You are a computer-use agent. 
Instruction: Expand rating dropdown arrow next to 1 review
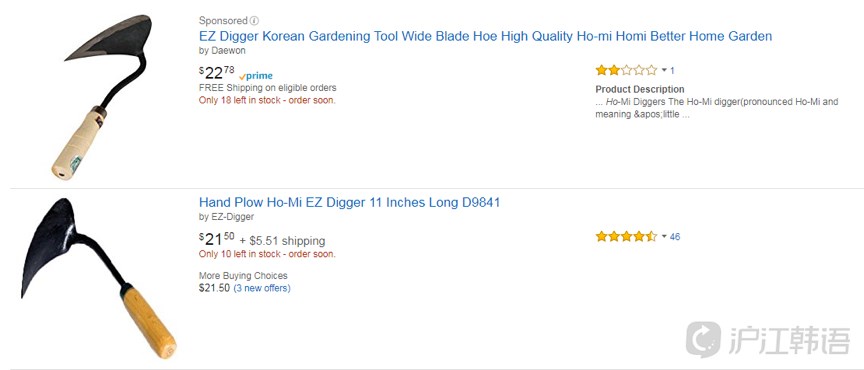[664, 70]
